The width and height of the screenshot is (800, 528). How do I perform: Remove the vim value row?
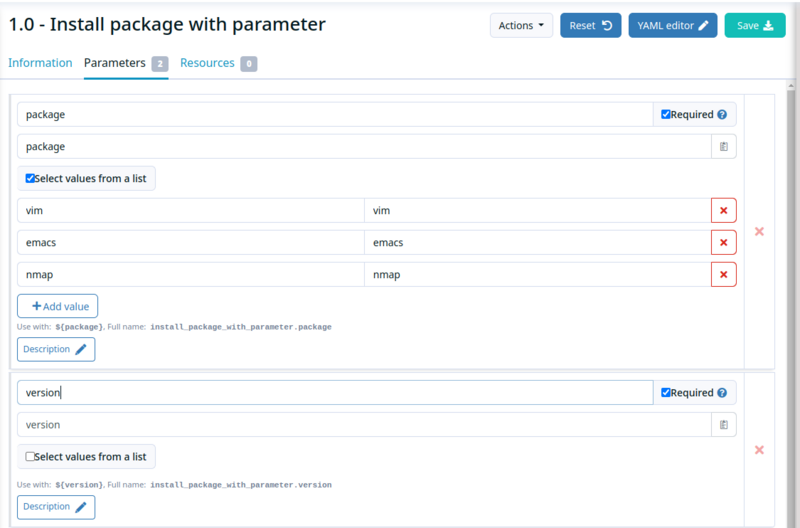(x=723, y=210)
